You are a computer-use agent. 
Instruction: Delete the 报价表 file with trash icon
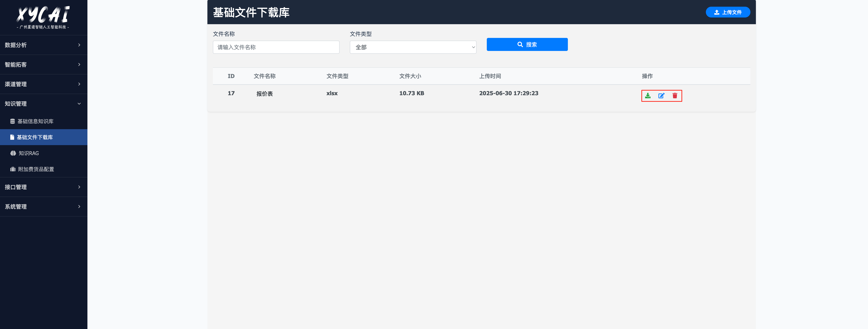point(675,96)
